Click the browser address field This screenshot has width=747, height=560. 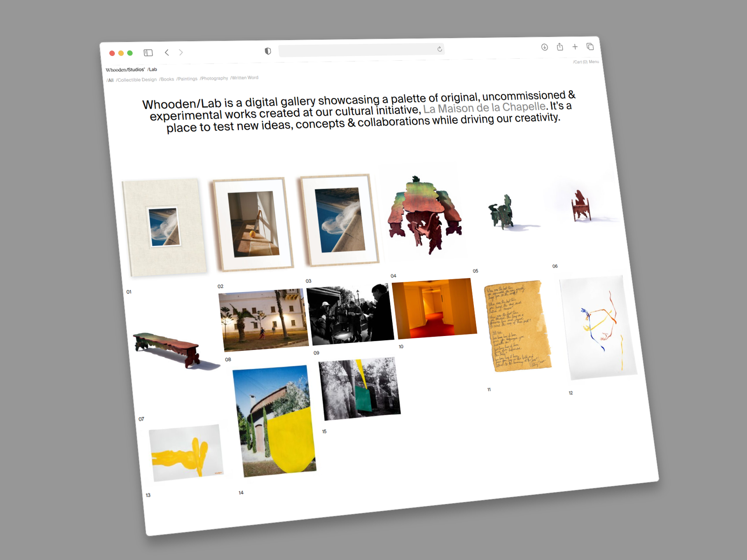point(355,50)
